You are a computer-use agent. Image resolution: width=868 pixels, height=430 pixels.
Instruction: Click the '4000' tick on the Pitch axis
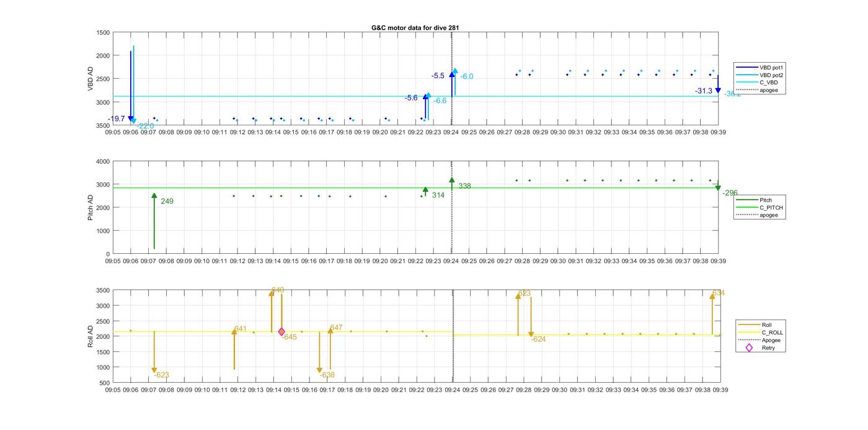[x=103, y=161]
